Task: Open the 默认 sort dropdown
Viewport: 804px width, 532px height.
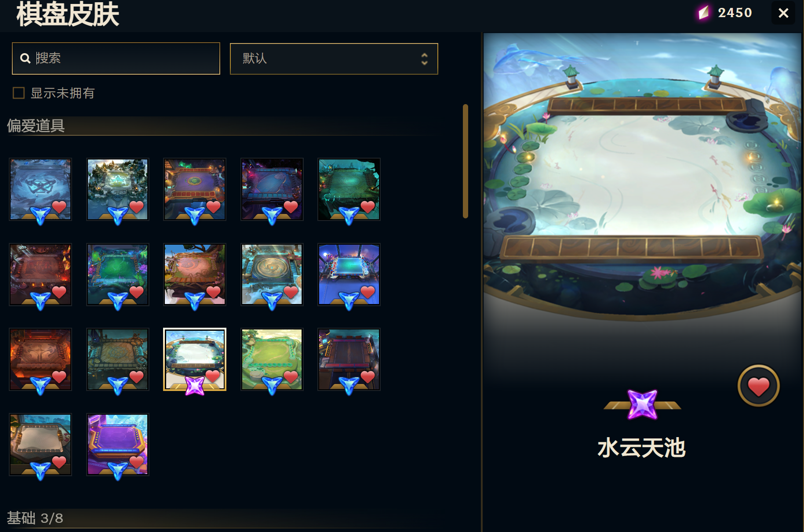Action: (334, 58)
